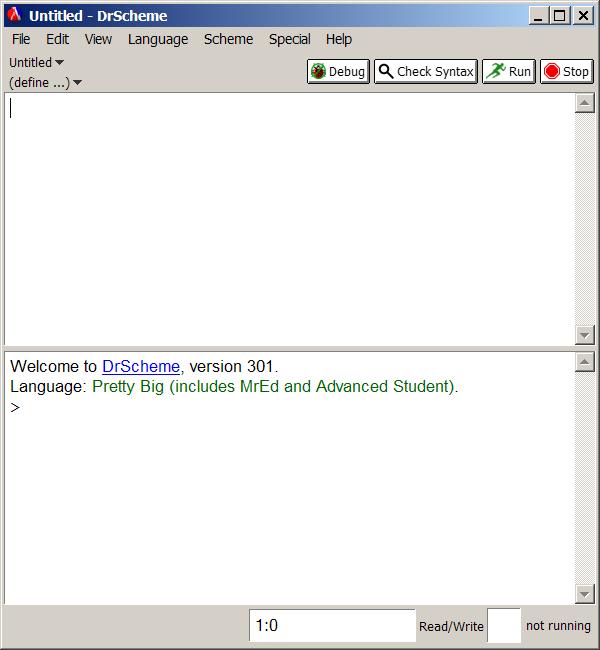Click the definitions pane scroll down arrow
600x650 pixels.
585,335
